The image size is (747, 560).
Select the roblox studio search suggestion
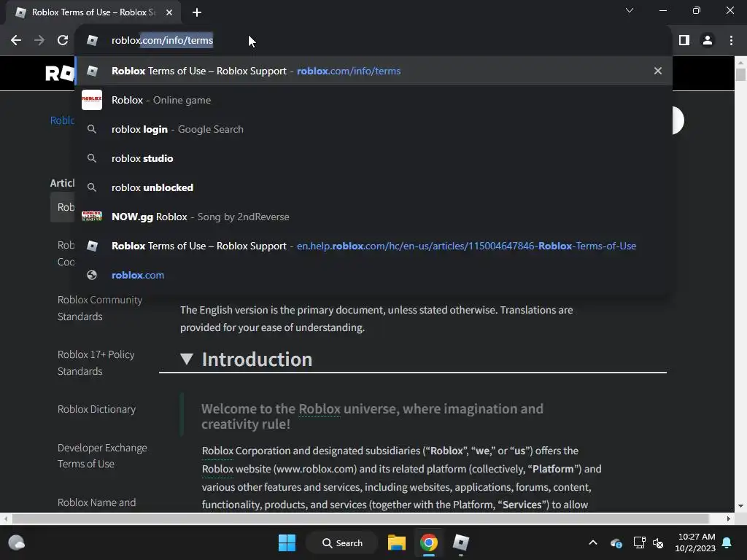click(373, 158)
